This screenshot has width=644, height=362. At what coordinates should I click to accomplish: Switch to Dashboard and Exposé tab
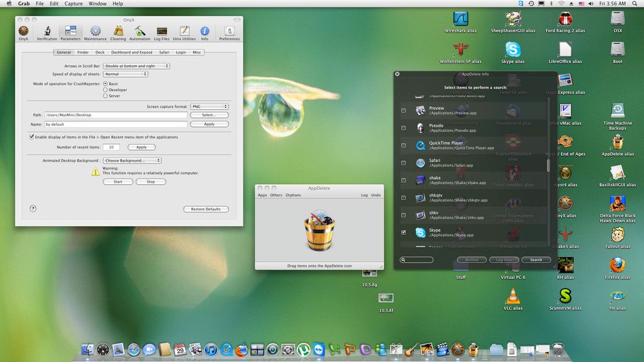click(x=132, y=52)
